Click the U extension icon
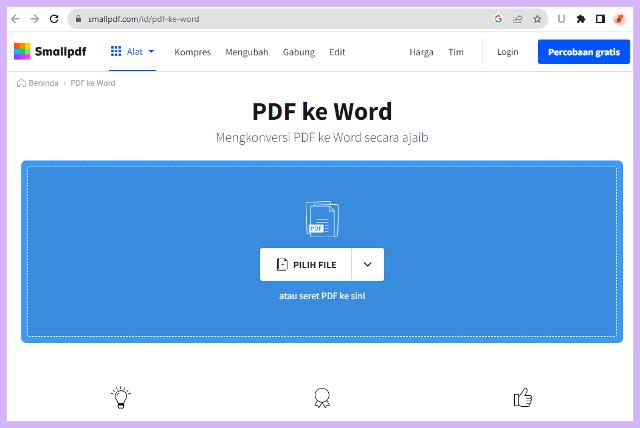This screenshot has height=428, width=640. [x=562, y=19]
